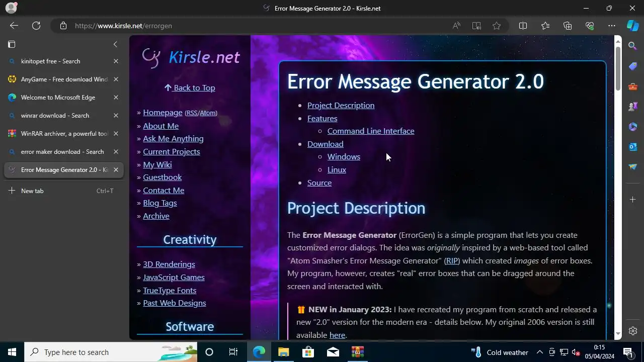Open TrueType Fonts link
The width and height of the screenshot is (644, 362).
[x=170, y=291]
